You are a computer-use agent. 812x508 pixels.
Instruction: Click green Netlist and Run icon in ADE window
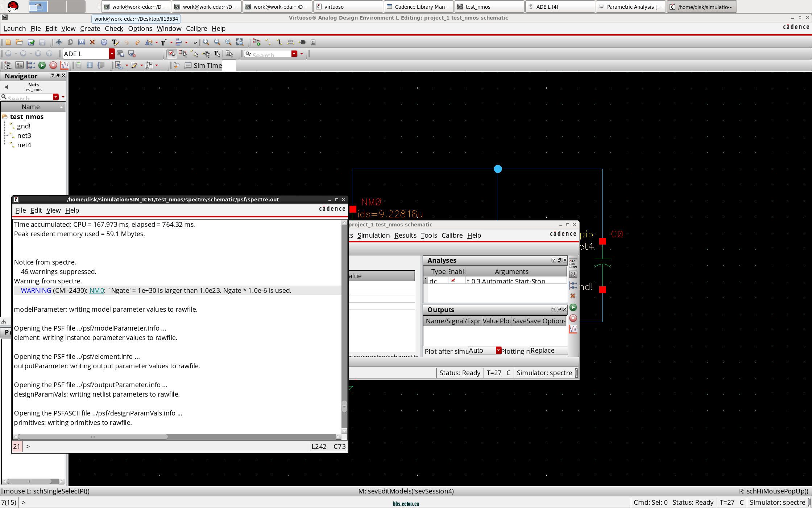pos(573,308)
